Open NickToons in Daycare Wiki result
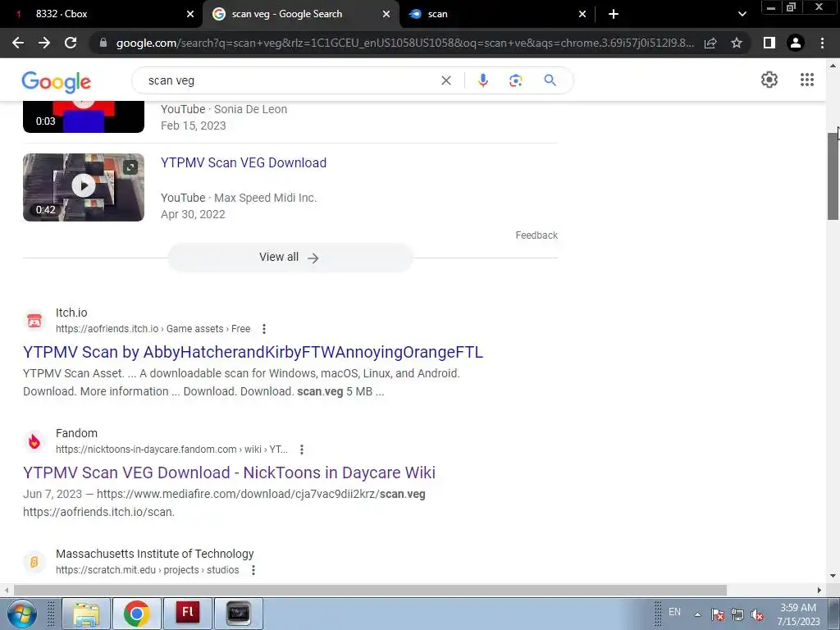The image size is (840, 630). 230,472
